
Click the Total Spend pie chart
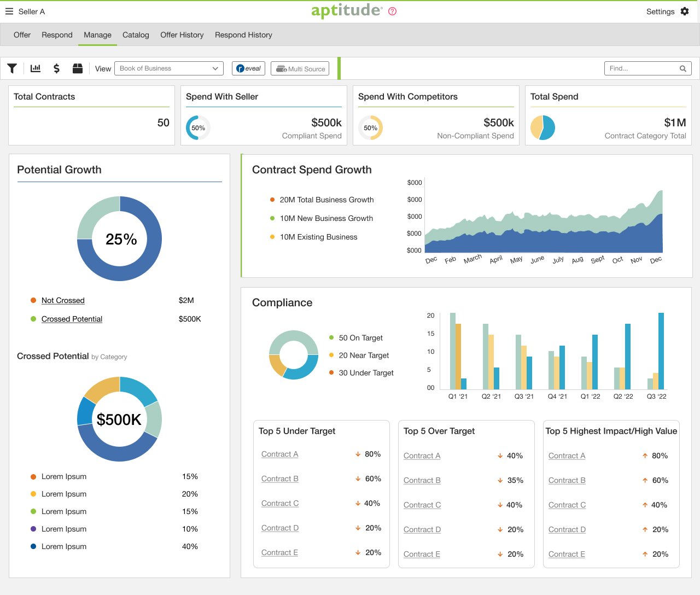point(542,127)
